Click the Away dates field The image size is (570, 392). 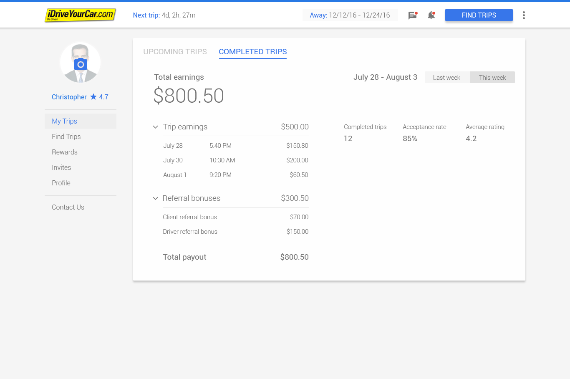pos(350,15)
